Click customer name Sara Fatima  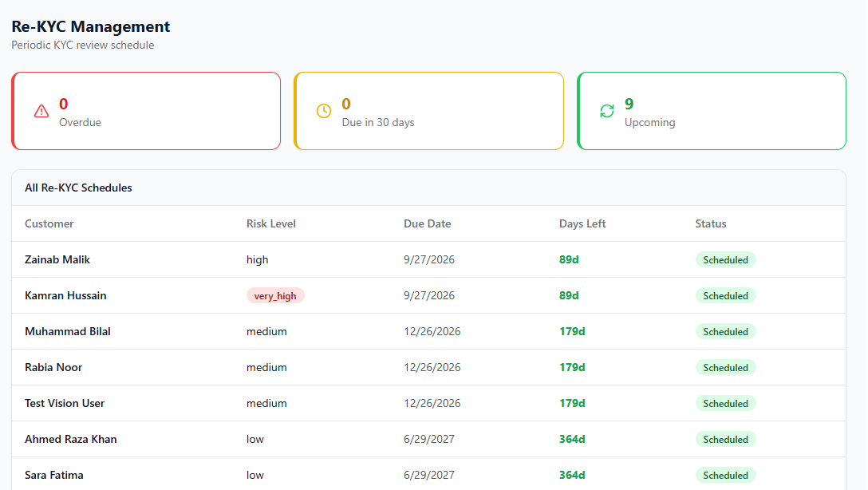pos(54,476)
